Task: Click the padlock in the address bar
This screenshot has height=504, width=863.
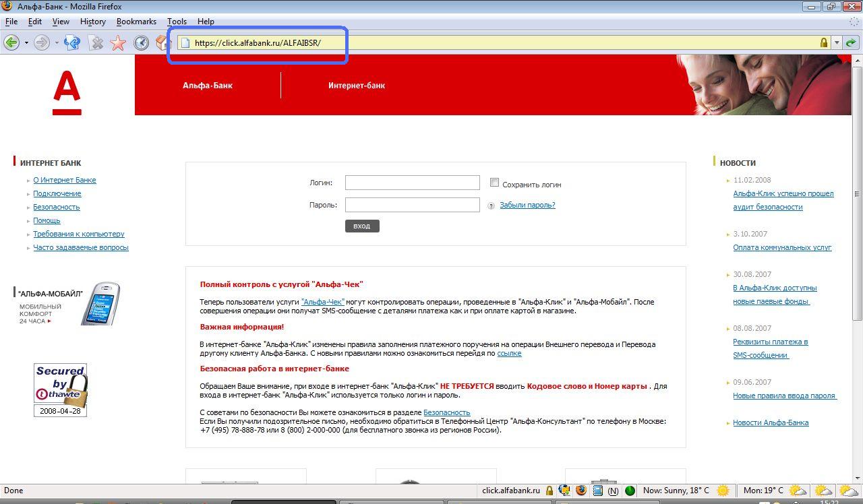Action: (823, 42)
